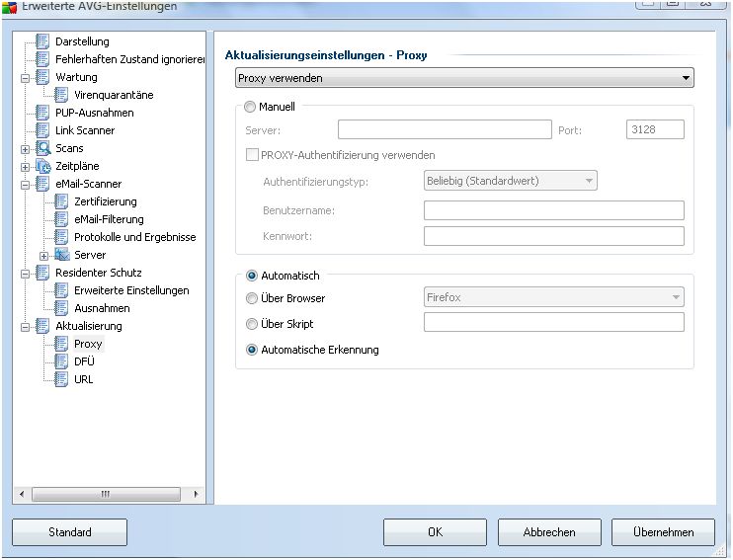Viewport: 733px width, 560px height.
Task: Open the Link Scanner settings entry
Action: click(x=85, y=130)
